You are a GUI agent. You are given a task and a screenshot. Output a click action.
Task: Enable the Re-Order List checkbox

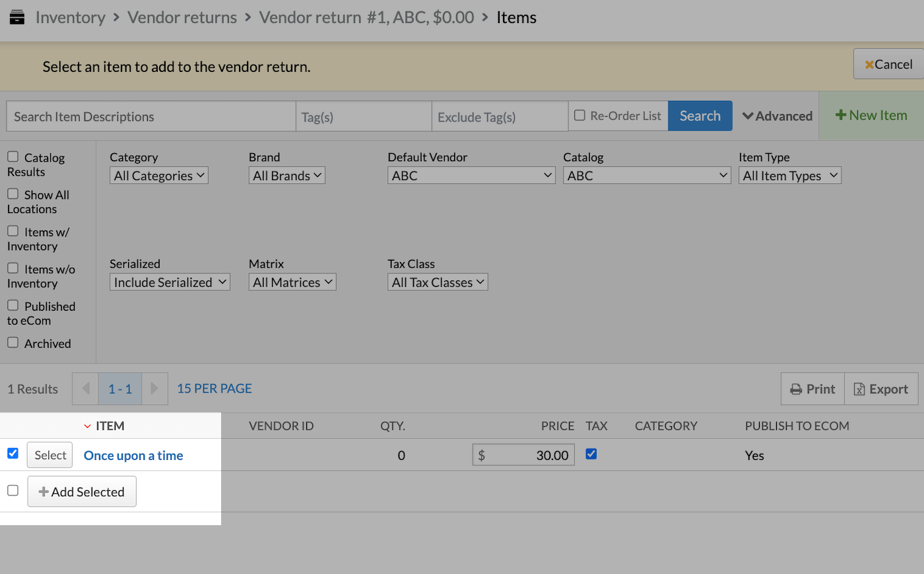(x=579, y=115)
